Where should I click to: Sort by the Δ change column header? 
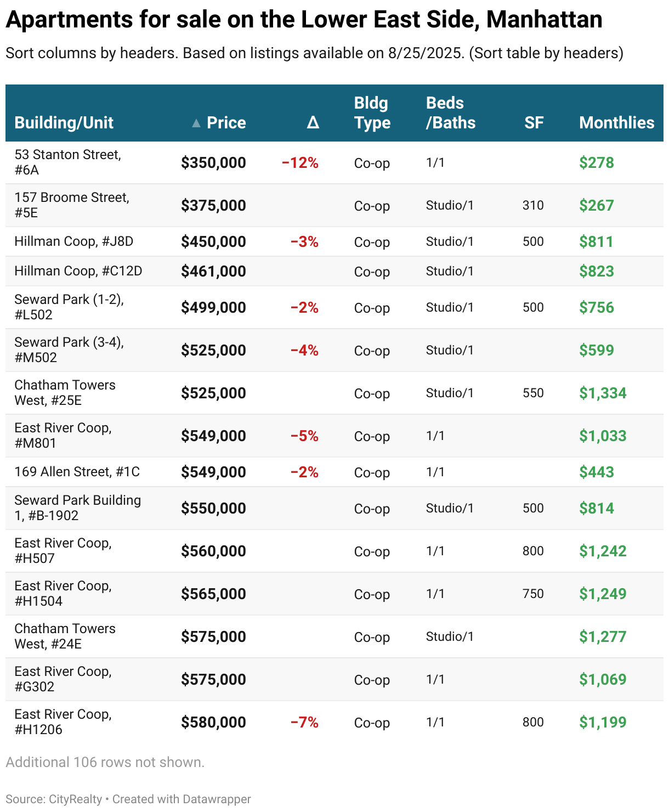313,122
